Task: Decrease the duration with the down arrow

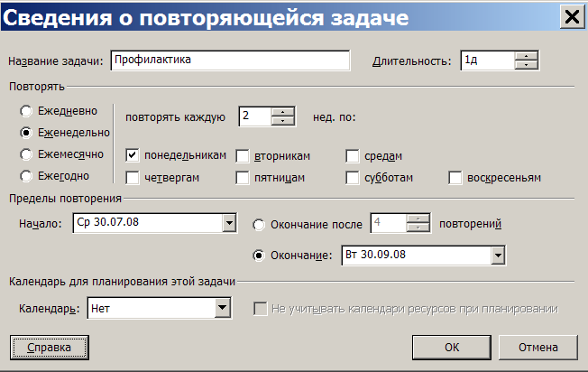Action: pyautogui.click(x=526, y=65)
